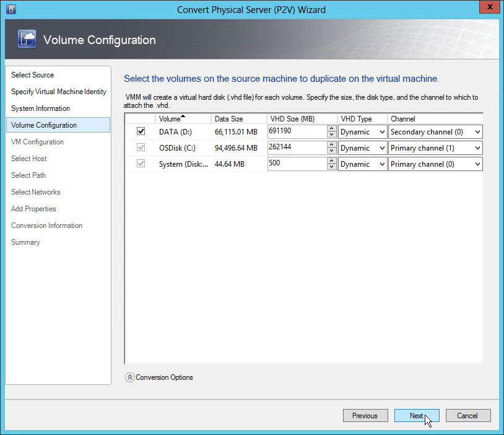Image resolution: width=504 pixels, height=435 pixels.
Task: Toggle the OSDisk (C:) volume checkbox
Action: point(141,147)
